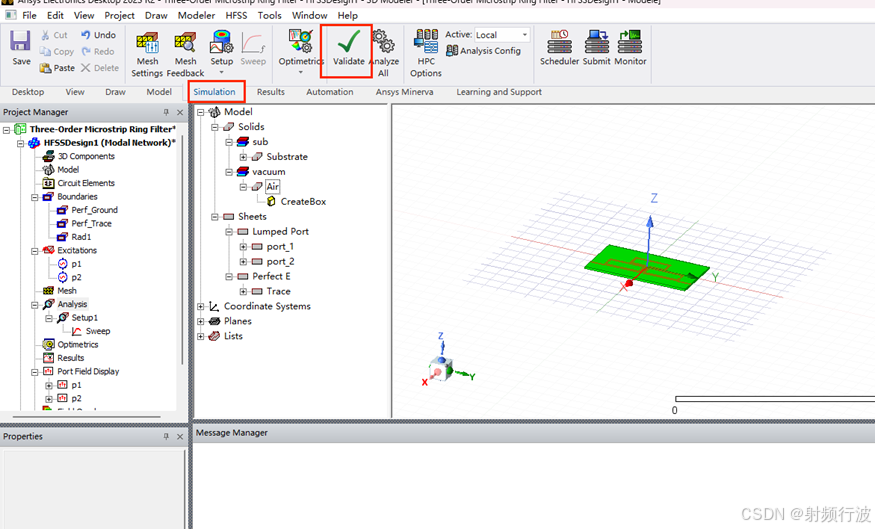This screenshot has width=875, height=529.
Task: Click the Copy icon
Action: click(45, 51)
